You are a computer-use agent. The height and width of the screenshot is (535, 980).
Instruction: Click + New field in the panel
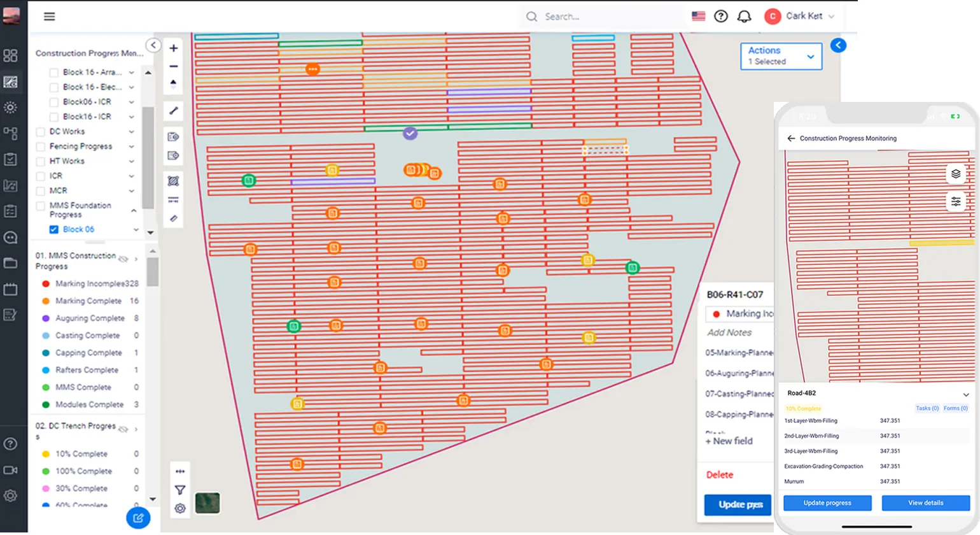729,441
